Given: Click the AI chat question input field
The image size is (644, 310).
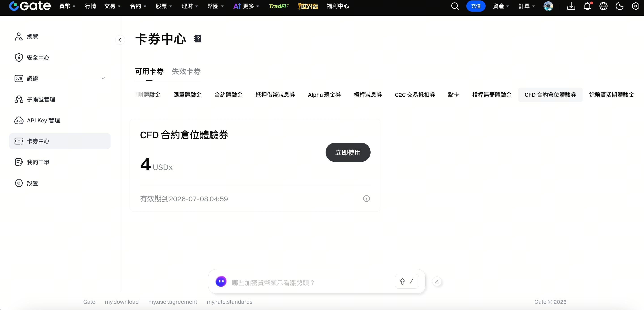Looking at the screenshot, I should click(x=310, y=283).
